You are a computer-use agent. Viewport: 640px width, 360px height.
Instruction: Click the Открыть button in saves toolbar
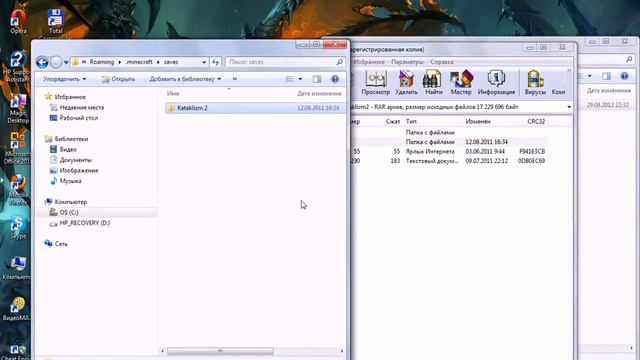tap(118, 79)
